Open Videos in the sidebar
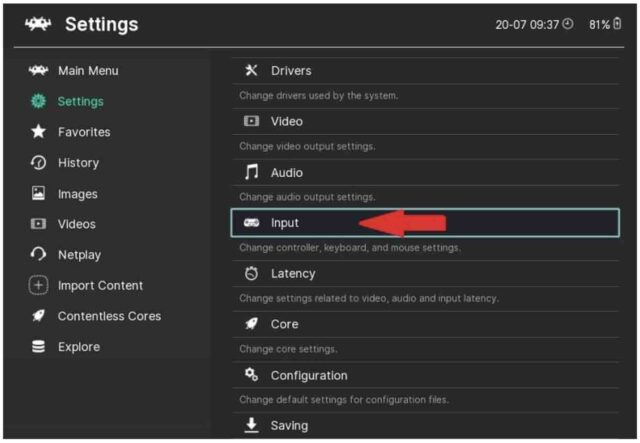This screenshot has height=443, width=640. click(x=76, y=224)
